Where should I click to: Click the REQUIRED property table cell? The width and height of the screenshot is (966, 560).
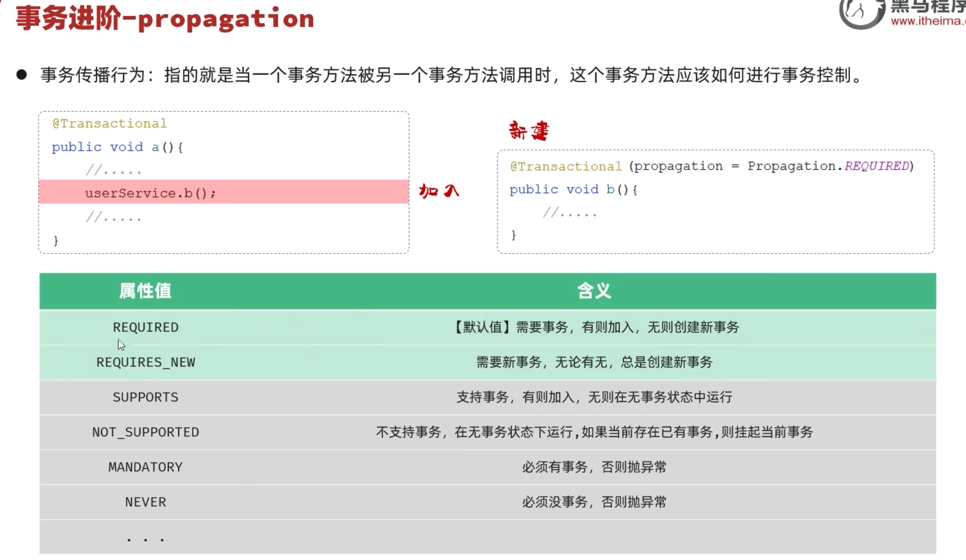coord(146,327)
